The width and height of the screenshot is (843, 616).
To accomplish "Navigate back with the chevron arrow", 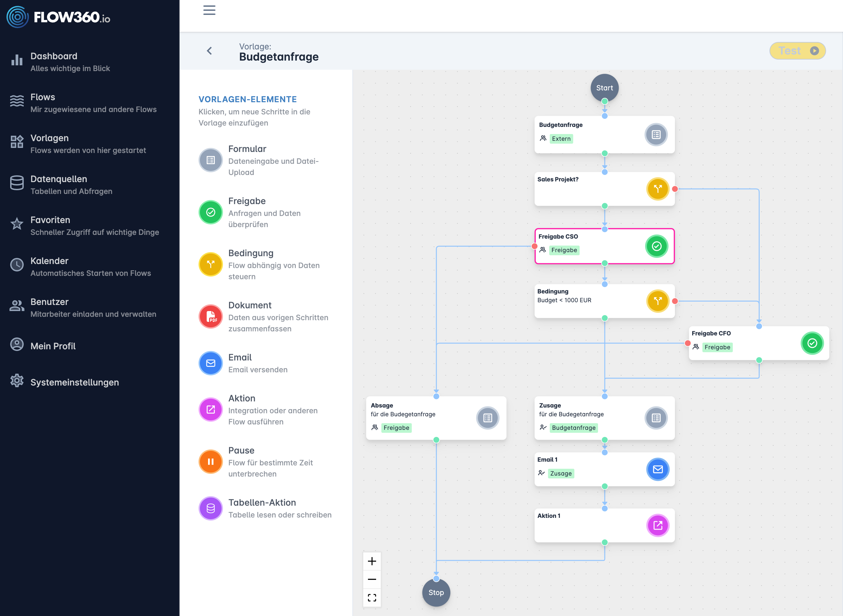I will [209, 51].
